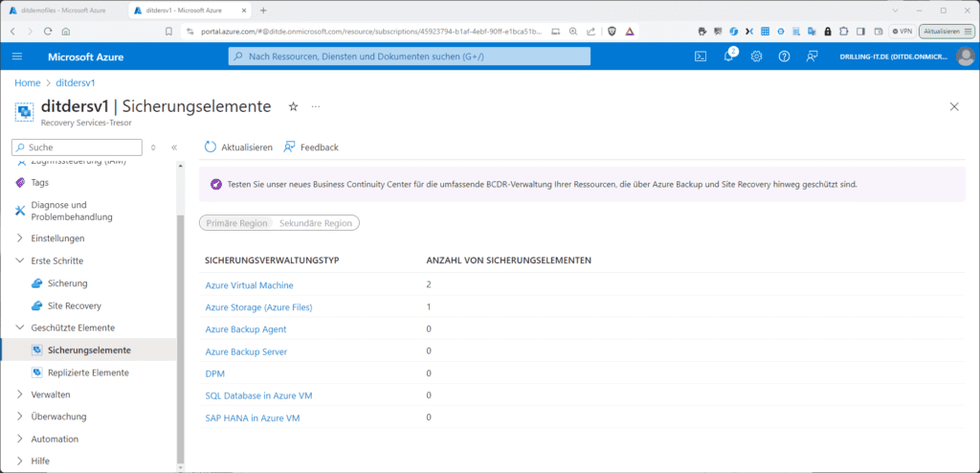Click the Replizierte Elemente icon
980x473 pixels.
tap(37, 372)
